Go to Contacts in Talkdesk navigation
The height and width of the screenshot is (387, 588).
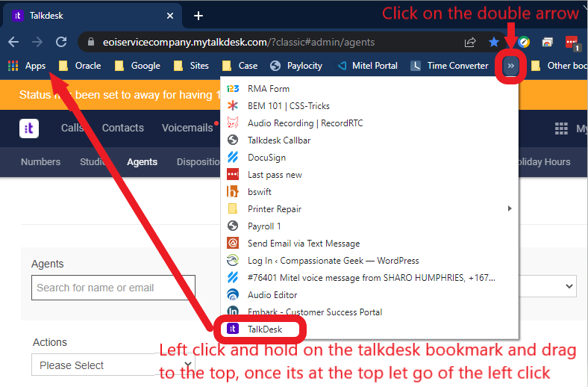(123, 128)
